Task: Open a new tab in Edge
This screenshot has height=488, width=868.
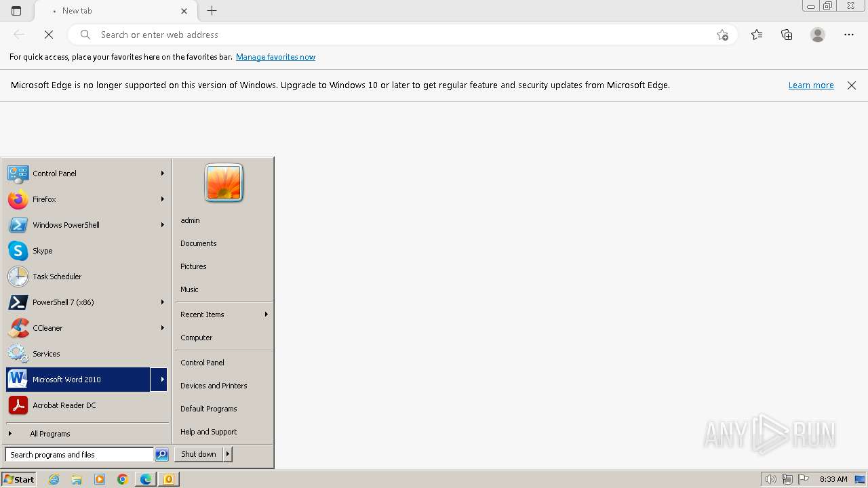Action: click(x=212, y=11)
